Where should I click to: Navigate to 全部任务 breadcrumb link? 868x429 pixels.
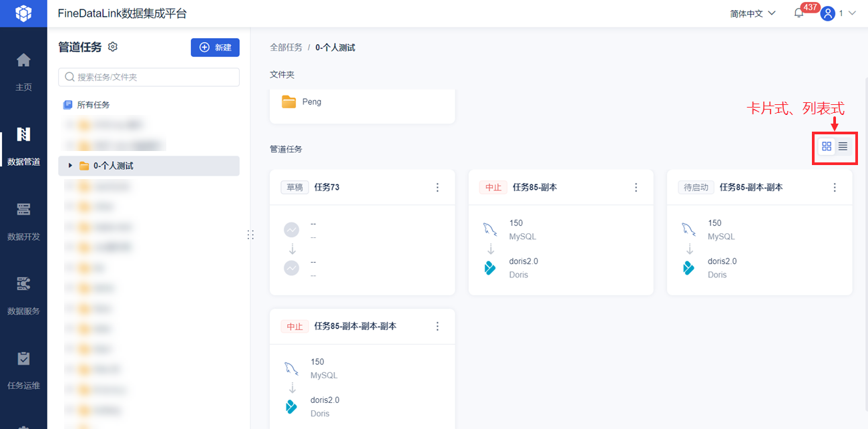[286, 47]
